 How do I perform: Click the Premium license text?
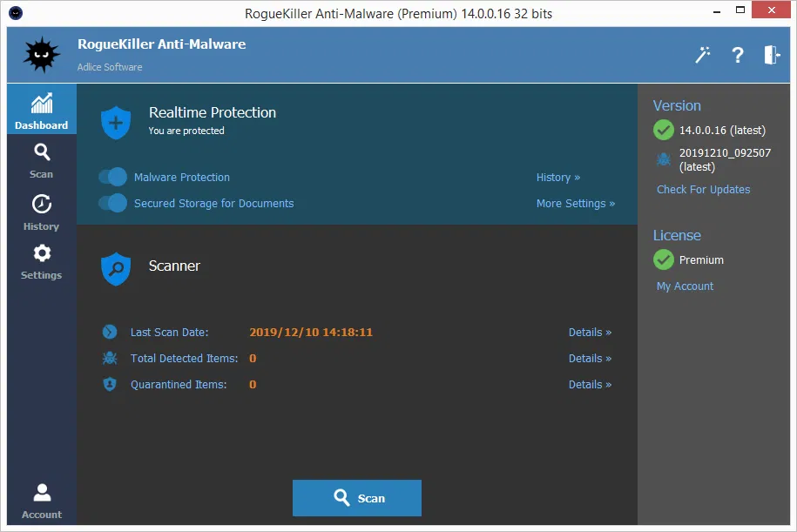701,260
